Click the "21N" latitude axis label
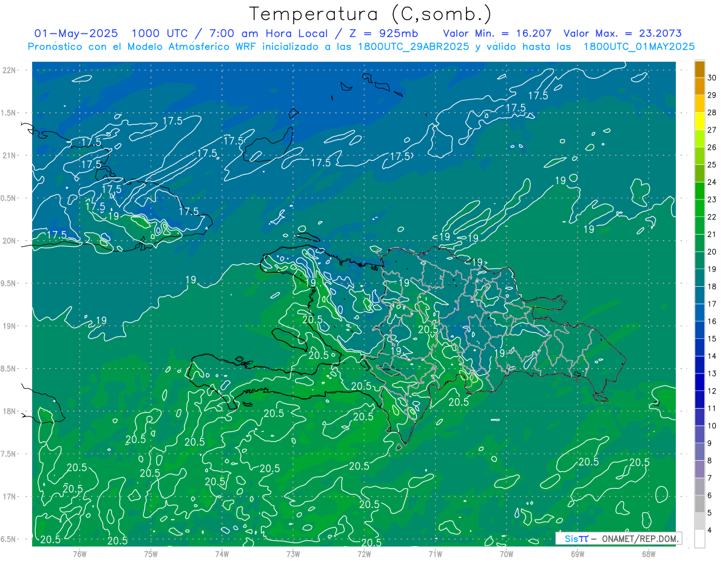 pyautogui.click(x=8, y=155)
